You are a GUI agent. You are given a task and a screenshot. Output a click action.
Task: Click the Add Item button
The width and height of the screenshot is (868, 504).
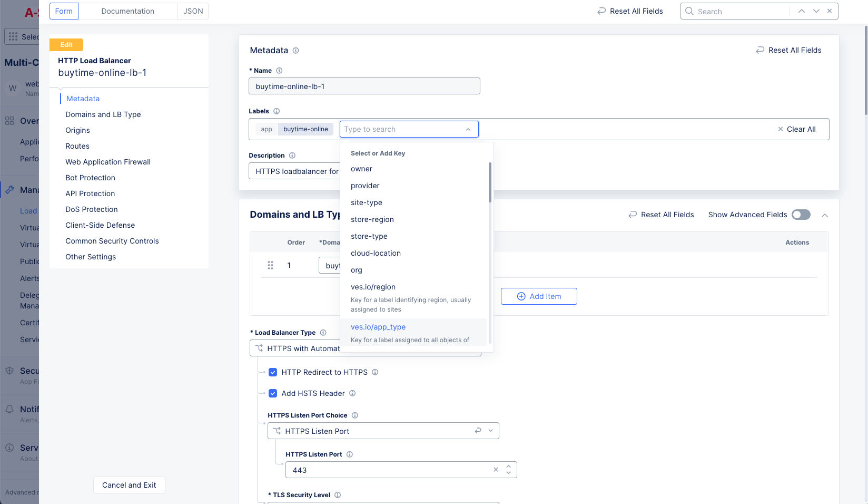539,296
